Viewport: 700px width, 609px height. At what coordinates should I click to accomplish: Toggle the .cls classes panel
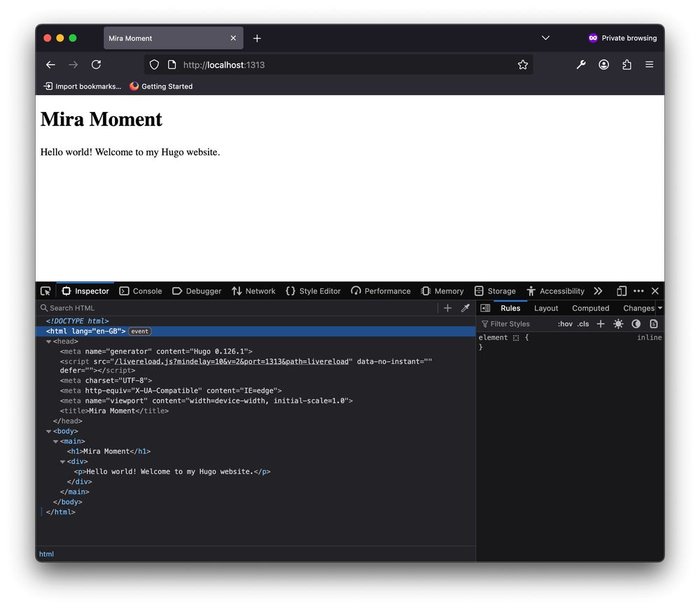point(583,324)
